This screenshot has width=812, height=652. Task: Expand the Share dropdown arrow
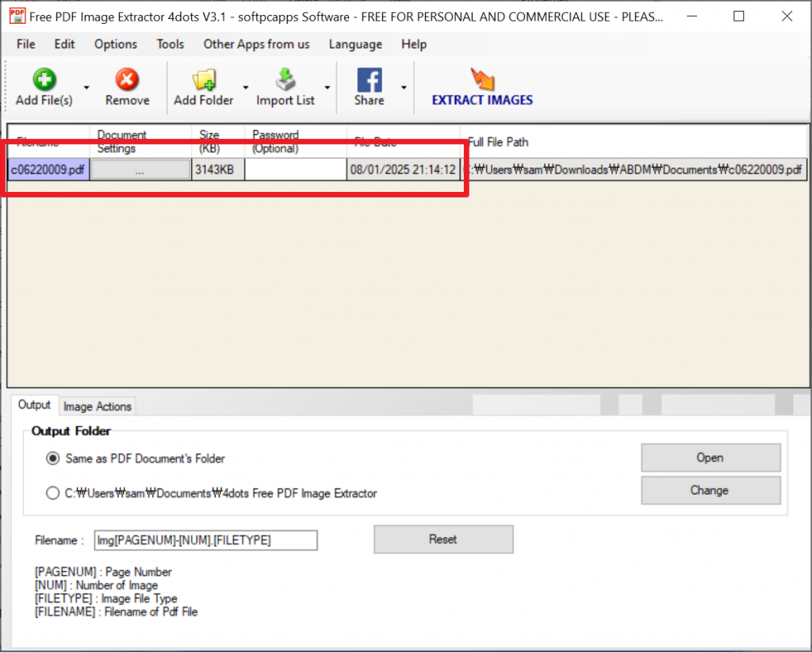(x=404, y=87)
